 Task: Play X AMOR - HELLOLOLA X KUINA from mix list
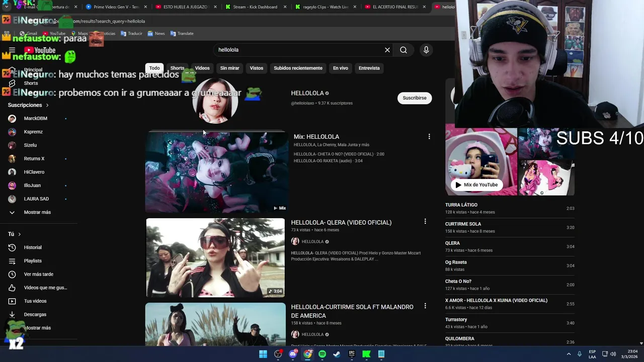point(510,304)
